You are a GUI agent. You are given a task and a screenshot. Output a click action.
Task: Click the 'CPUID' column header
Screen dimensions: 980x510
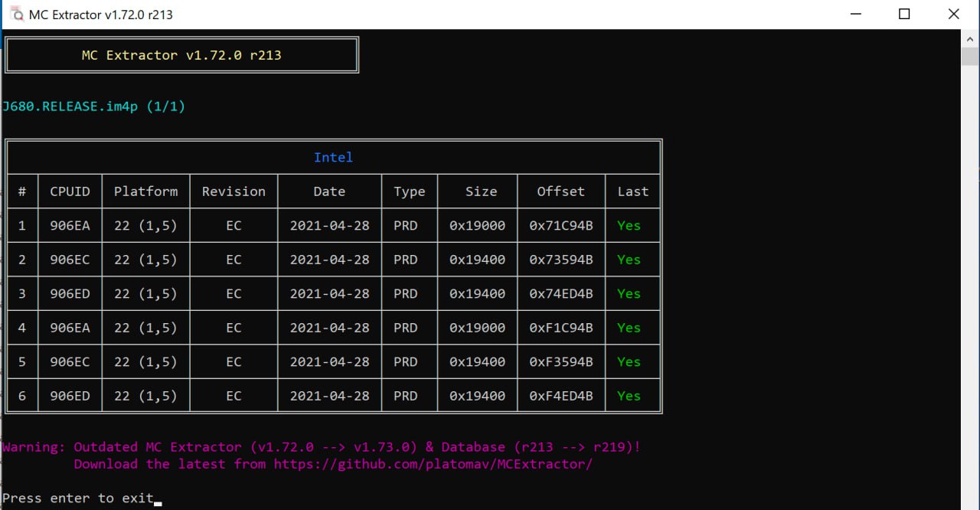click(70, 191)
